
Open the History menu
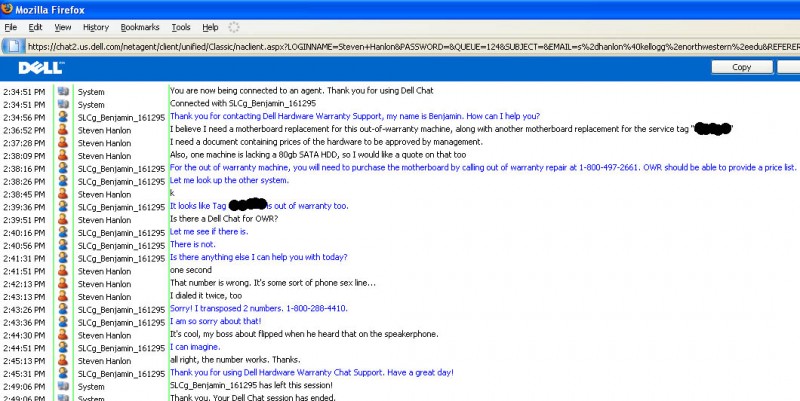tap(96, 27)
